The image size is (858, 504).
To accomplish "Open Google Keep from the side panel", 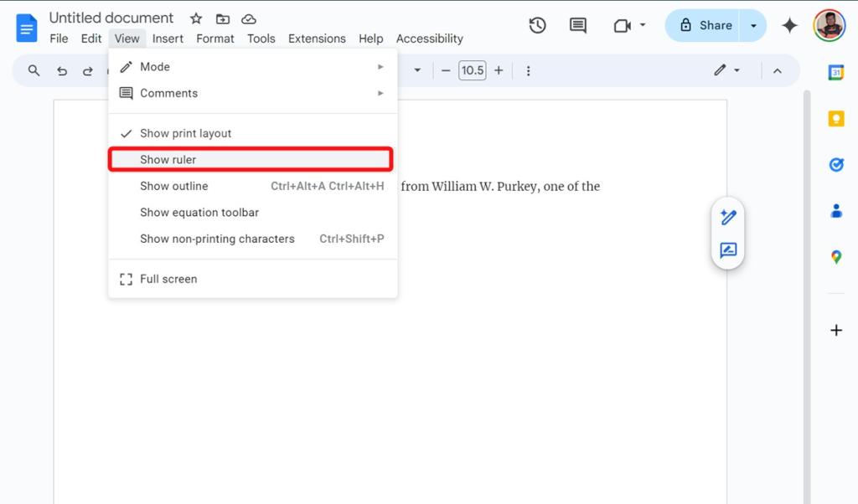I will click(835, 118).
